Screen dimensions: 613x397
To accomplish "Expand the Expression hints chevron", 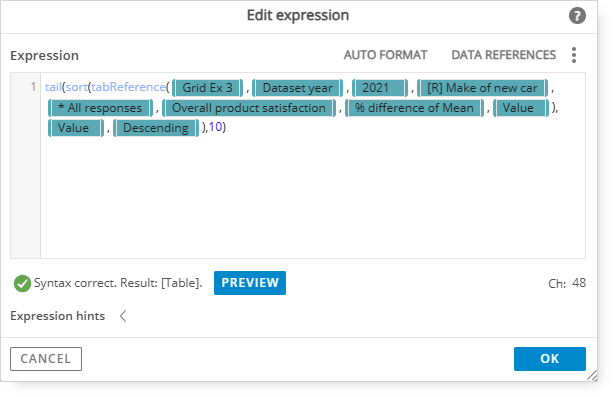I will point(123,316).
